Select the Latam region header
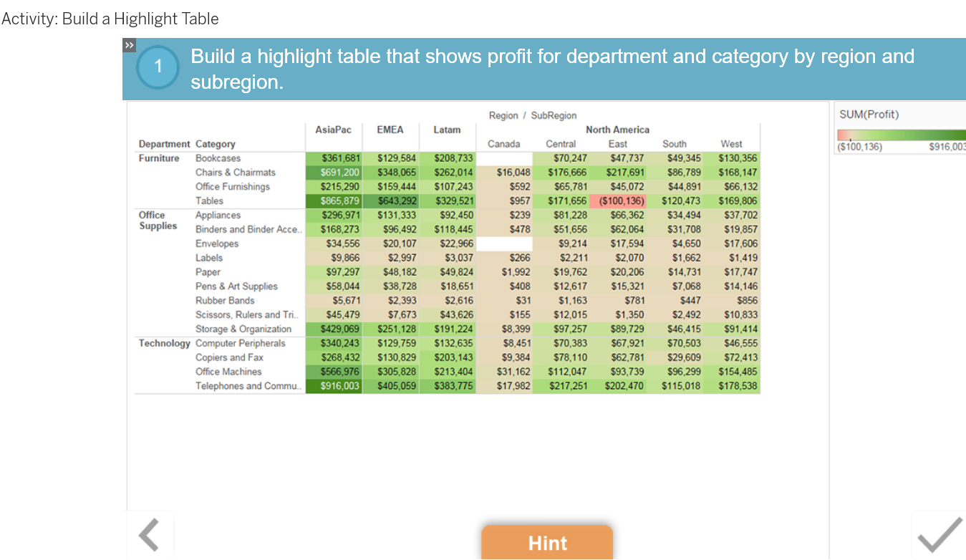The width and height of the screenshot is (966, 560). point(447,130)
